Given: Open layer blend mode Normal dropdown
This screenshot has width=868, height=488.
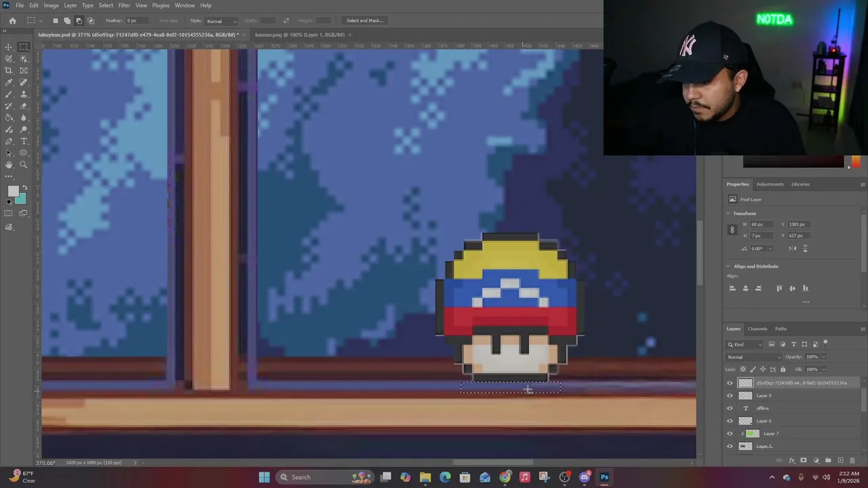Looking at the screenshot, I should tap(754, 357).
